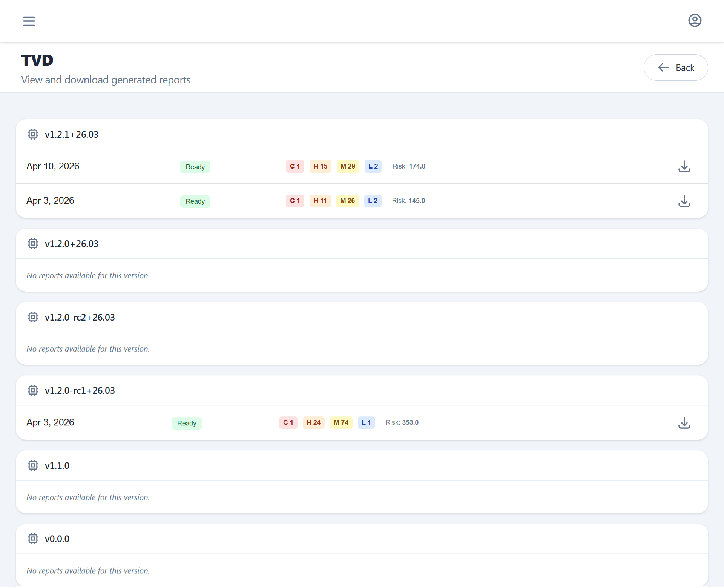Click the H 15 high severity badge
This screenshot has width=724, height=588.
320,166
